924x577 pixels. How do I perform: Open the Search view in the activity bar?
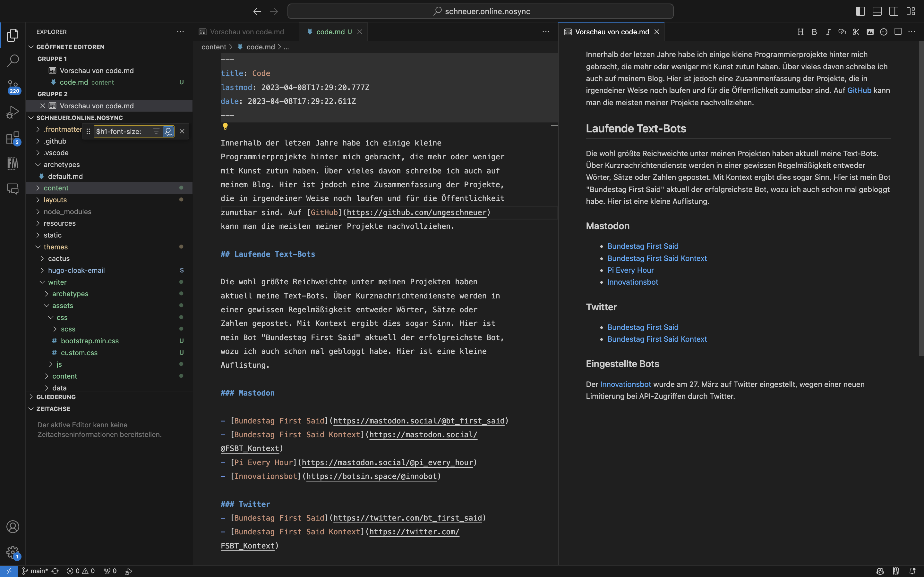pyautogui.click(x=13, y=61)
